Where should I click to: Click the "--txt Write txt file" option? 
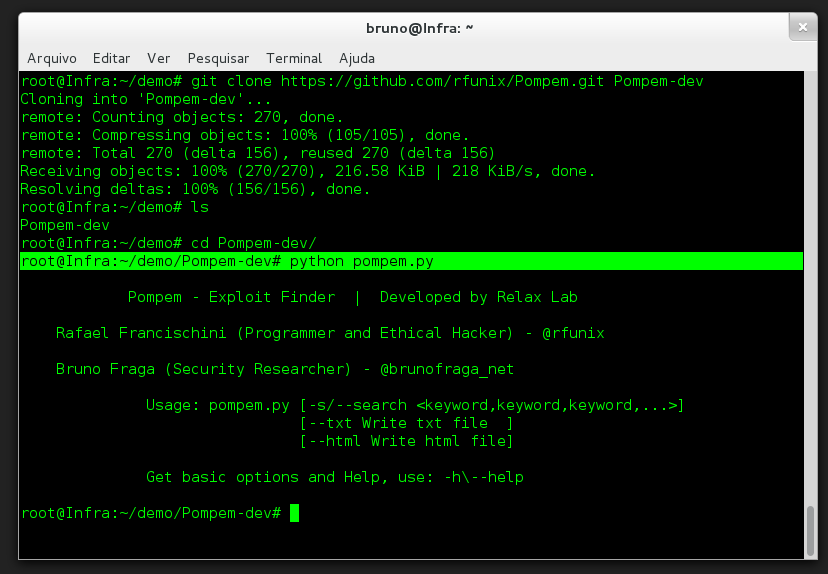[406, 423]
